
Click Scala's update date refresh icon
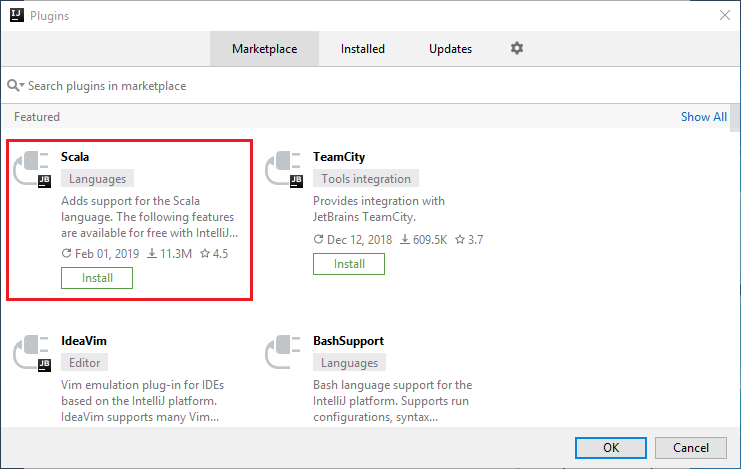pos(67,253)
